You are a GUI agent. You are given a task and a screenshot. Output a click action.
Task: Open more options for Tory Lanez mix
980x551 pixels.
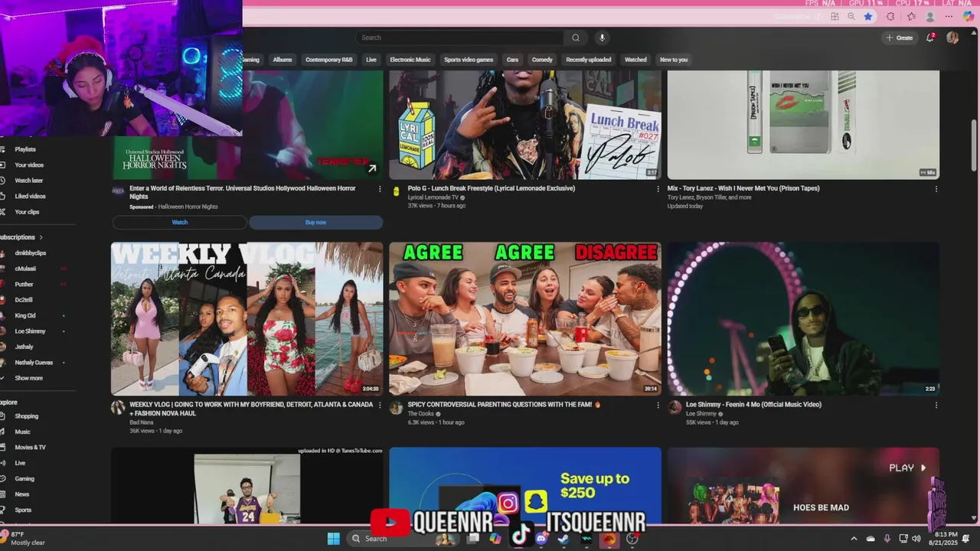click(x=936, y=189)
